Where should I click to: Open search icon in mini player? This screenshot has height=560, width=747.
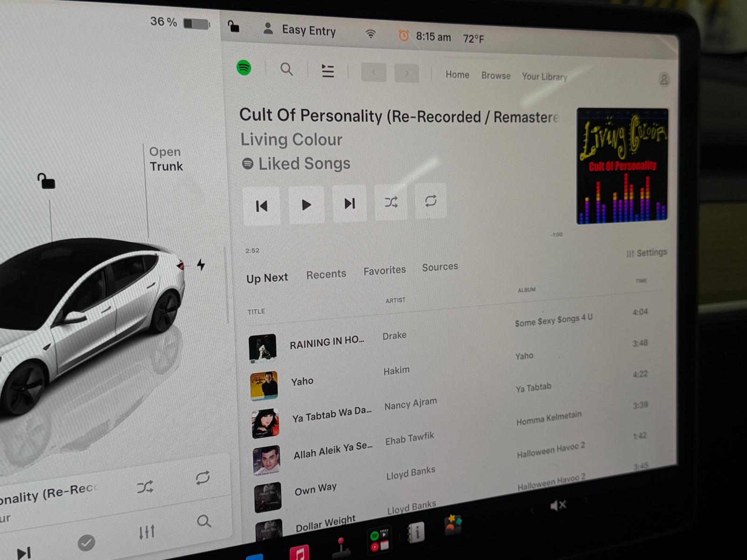click(204, 521)
